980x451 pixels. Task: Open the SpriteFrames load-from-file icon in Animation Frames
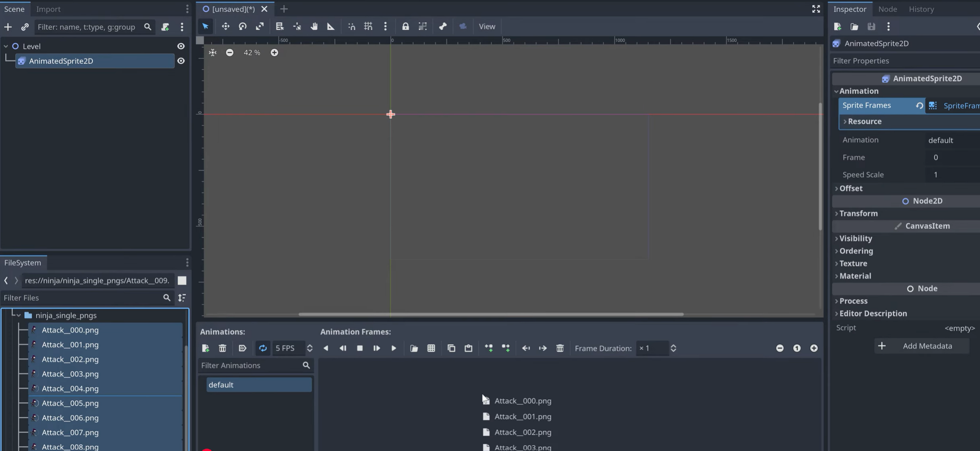click(414, 348)
